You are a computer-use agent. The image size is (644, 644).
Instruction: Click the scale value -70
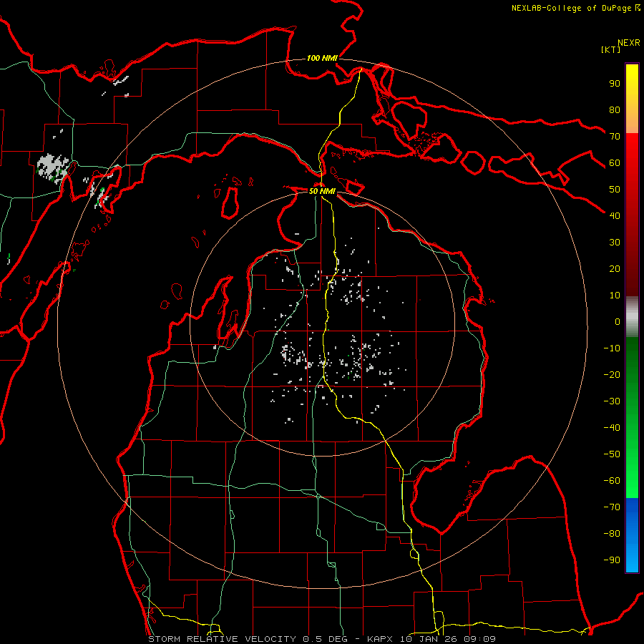click(x=612, y=507)
